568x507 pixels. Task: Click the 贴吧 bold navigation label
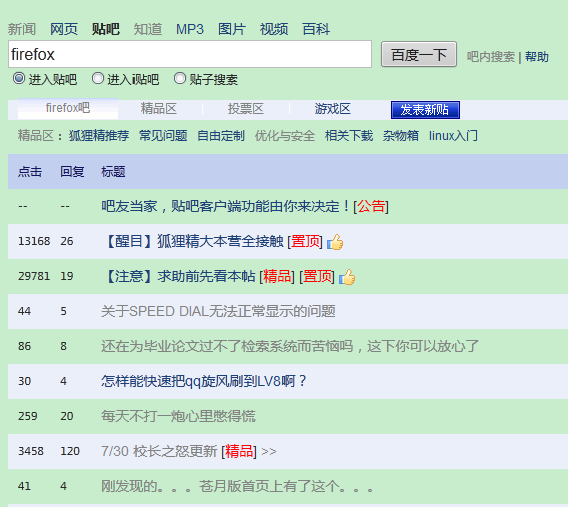[105, 29]
